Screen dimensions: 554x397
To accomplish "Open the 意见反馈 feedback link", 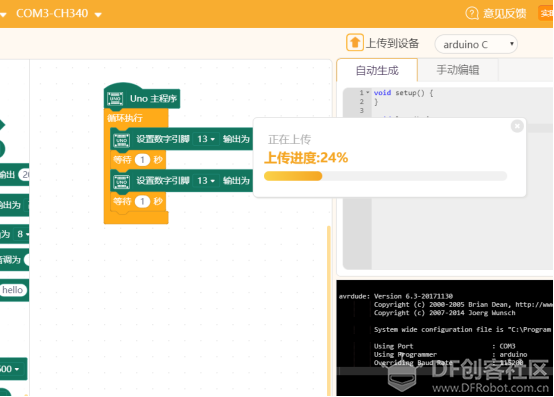I will pyautogui.click(x=504, y=14).
